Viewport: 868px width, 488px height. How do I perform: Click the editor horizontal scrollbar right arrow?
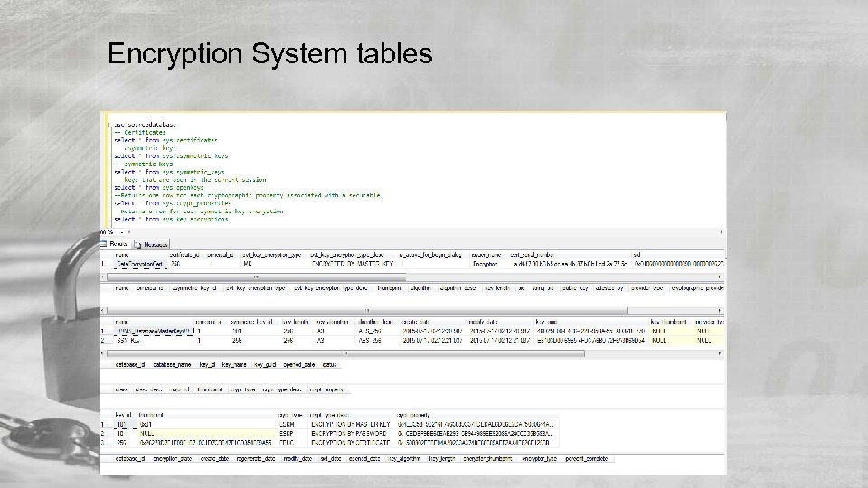click(721, 232)
